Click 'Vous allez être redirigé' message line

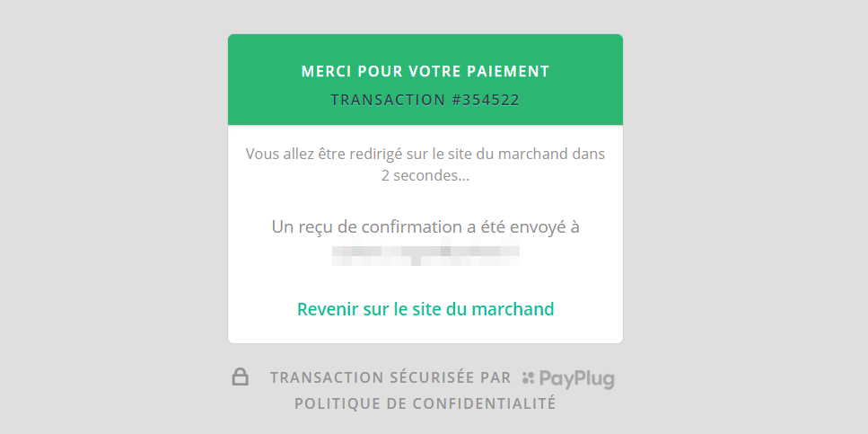425,154
